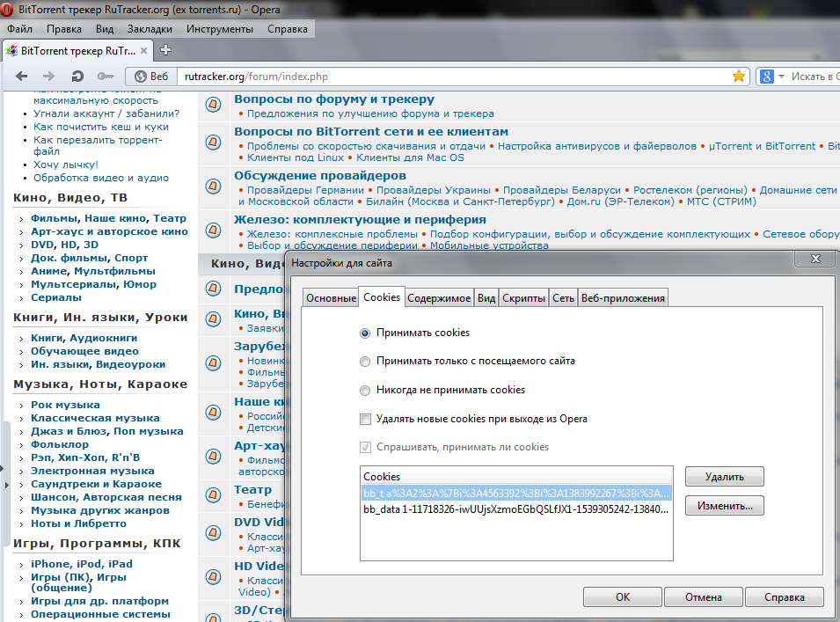Image resolution: width=840 pixels, height=622 pixels.
Task: Open Провайдеры Украины subforum link
Action: pos(433,190)
